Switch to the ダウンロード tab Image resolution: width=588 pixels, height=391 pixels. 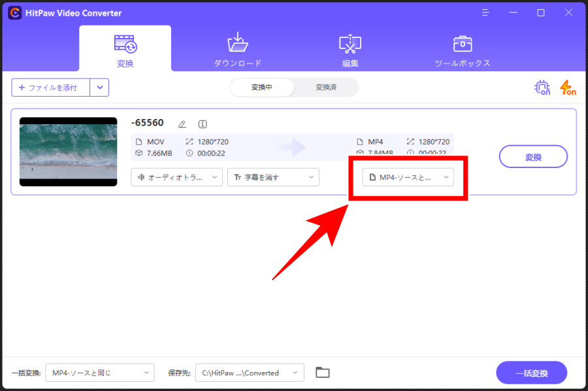238,50
